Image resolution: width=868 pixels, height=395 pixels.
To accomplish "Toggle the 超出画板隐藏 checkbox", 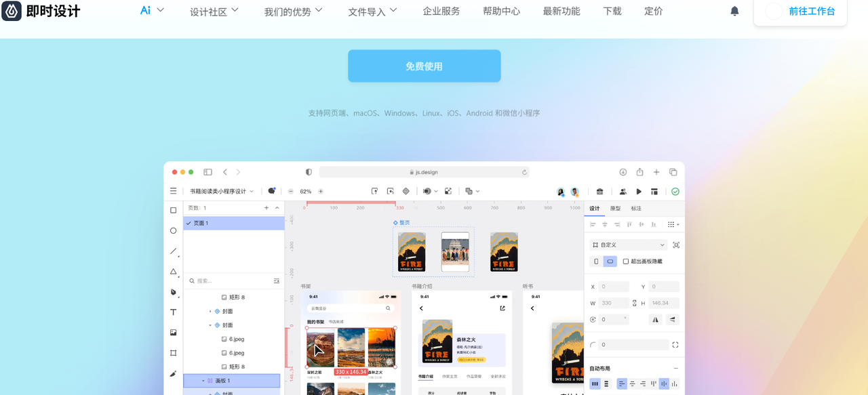I will click(626, 262).
